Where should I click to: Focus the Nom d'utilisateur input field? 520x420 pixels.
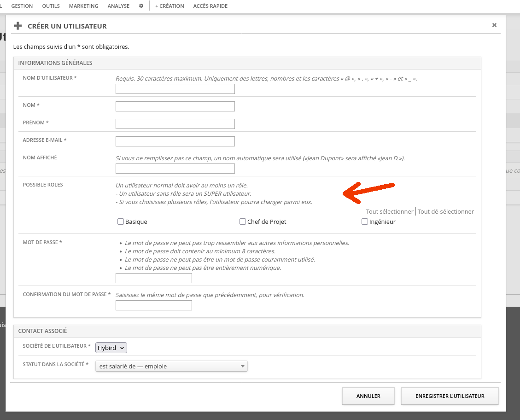pyautogui.click(x=175, y=89)
